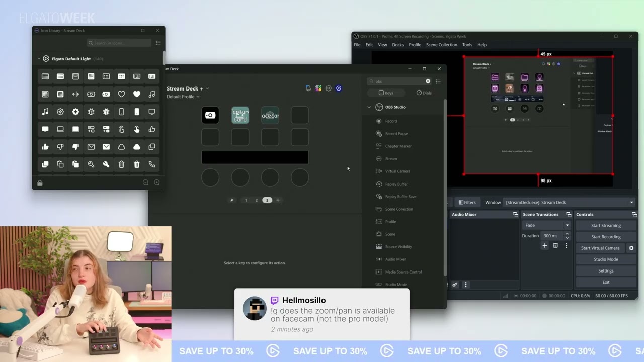Pick the outlined envelope icon in Icon Library

(91, 147)
